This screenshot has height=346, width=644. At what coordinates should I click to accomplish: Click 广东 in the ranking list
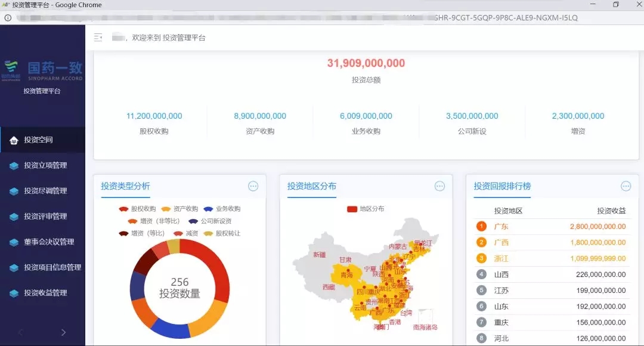501,227
